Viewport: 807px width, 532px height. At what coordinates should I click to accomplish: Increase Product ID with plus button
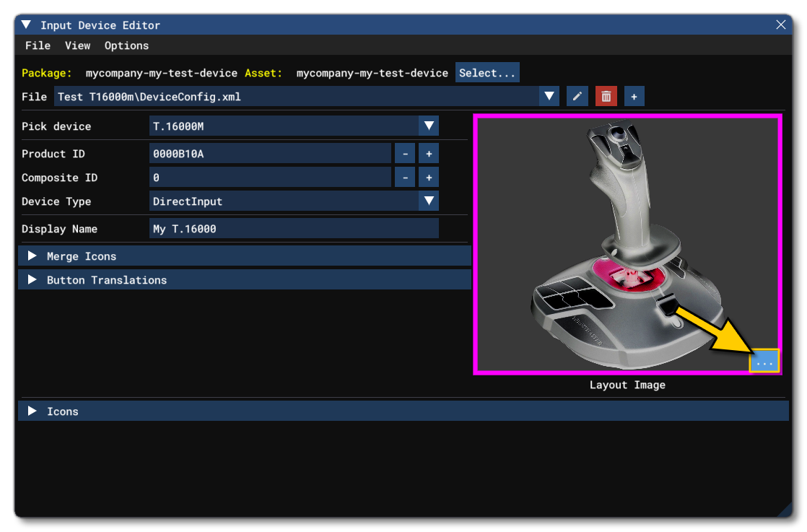tap(429, 154)
